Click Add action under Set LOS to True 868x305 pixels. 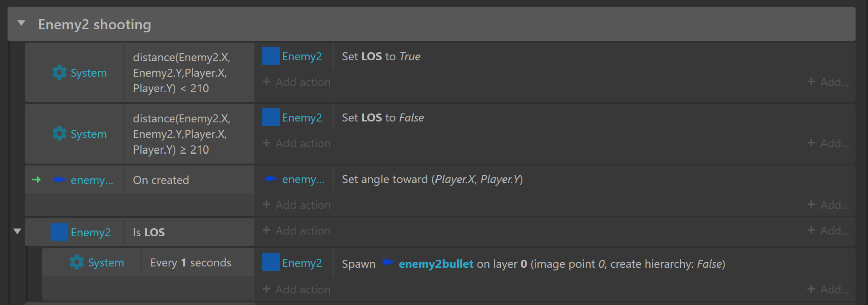click(x=296, y=82)
